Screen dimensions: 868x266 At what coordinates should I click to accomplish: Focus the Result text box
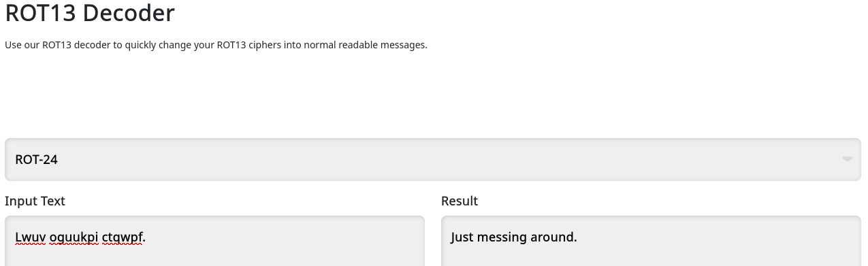pos(651,241)
